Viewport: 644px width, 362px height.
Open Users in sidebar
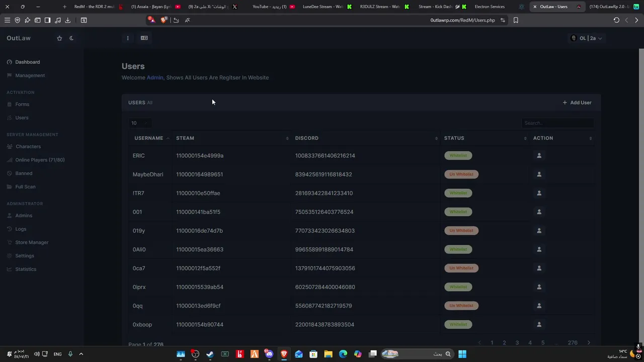tap(18, 118)
